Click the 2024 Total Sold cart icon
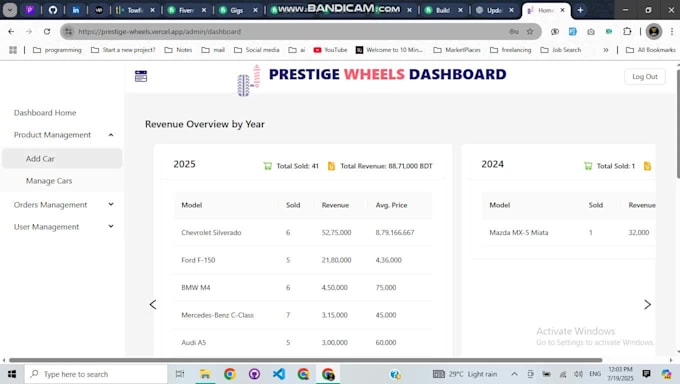This screenshot has width=680, height=384. click(588, 166)
